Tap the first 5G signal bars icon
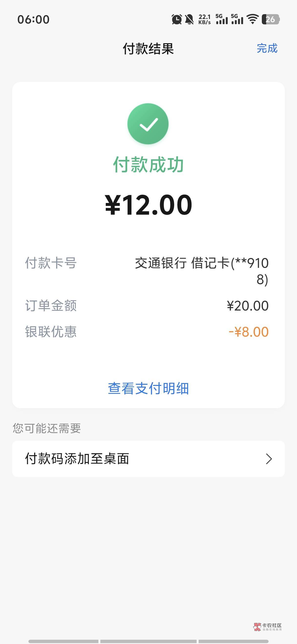The width and height of the screenshot is (297, 644). [222, 19]
